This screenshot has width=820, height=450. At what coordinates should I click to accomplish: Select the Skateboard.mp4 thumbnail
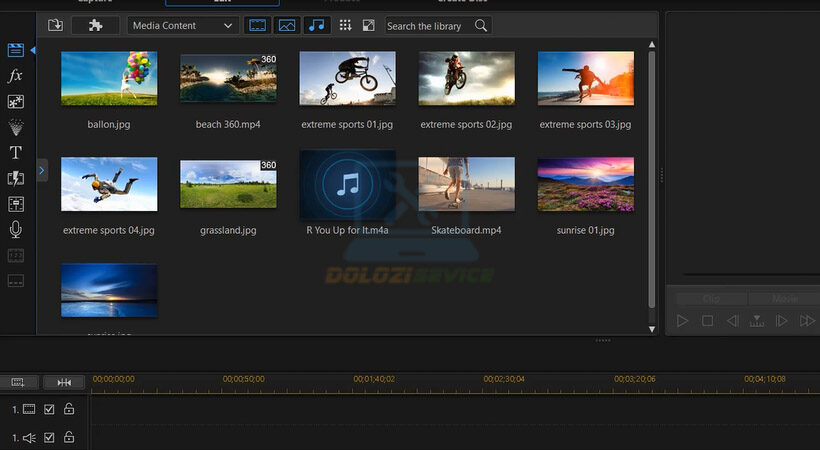466,183
